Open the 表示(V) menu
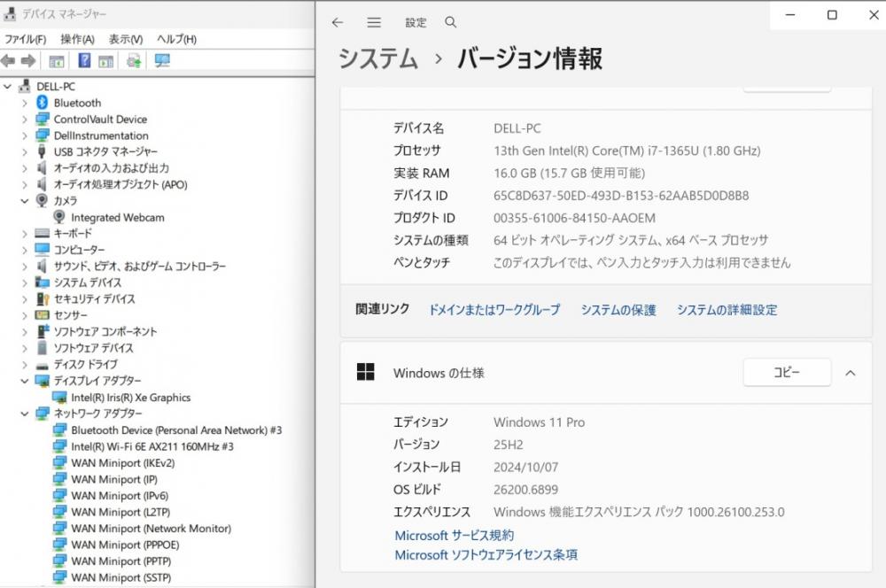This screenshot has height=588, width=886. pos(125,39)
